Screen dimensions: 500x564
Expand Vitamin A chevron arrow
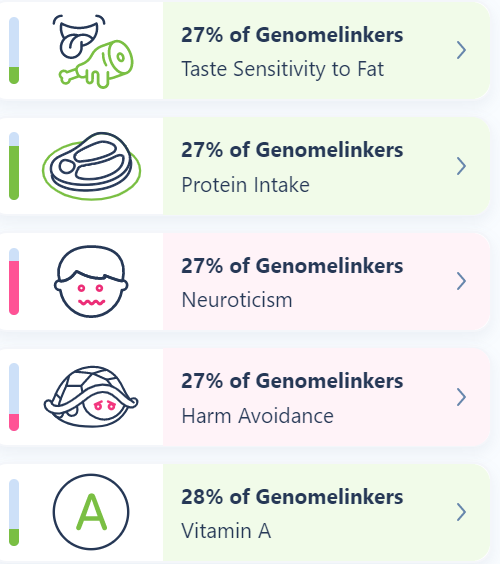[x=461, y=512]
